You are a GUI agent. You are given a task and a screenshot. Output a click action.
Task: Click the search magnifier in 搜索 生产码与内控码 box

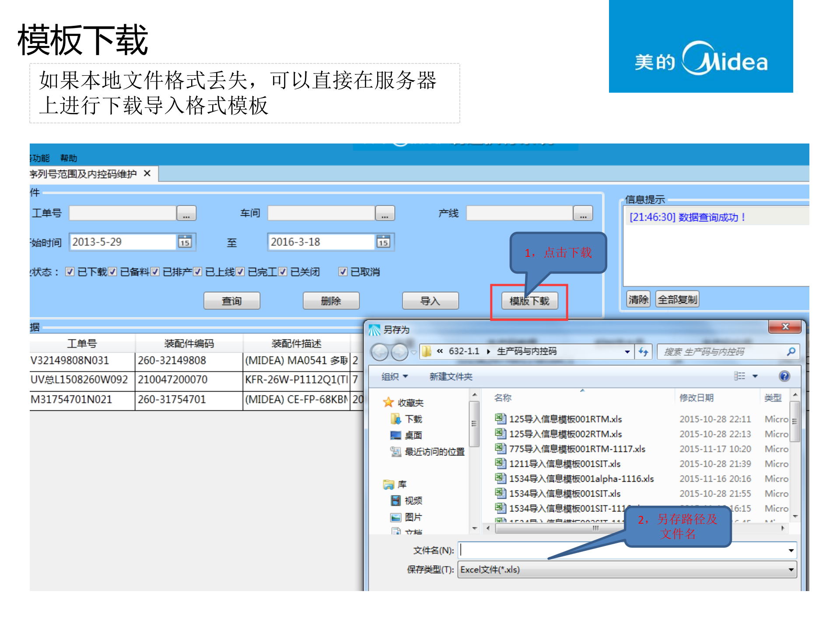(791, 351)
